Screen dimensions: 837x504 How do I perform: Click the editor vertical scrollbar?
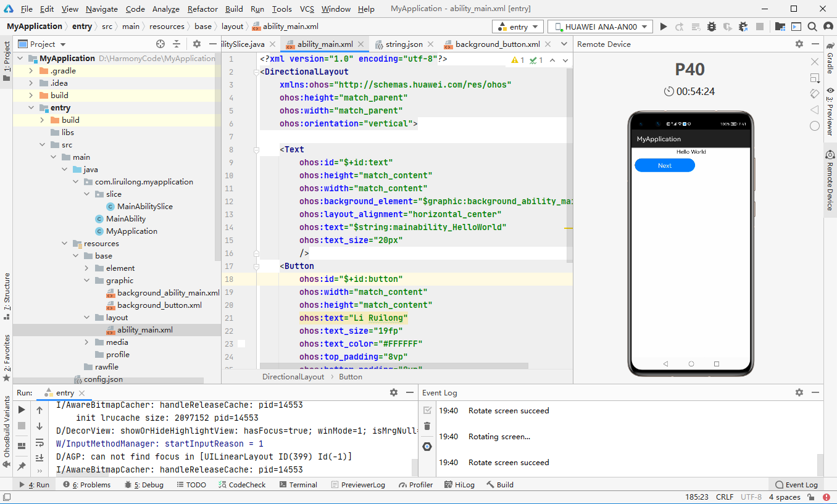569,165
